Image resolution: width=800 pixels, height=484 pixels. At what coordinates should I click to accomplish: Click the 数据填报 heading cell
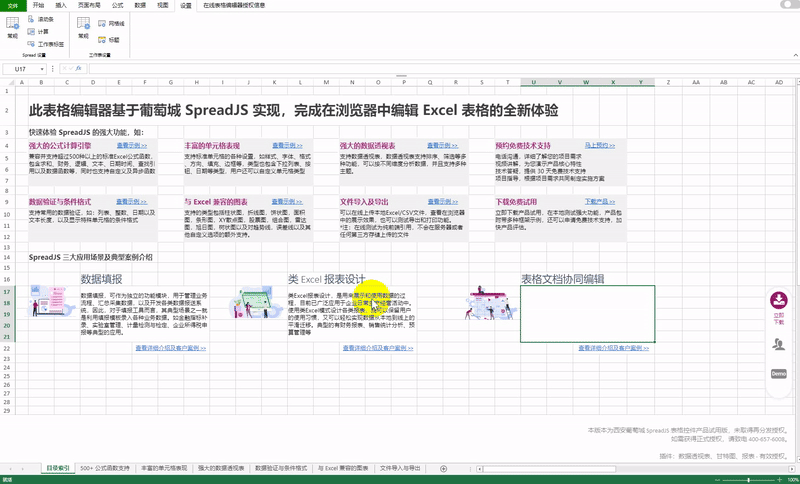(x=101, y=279)
